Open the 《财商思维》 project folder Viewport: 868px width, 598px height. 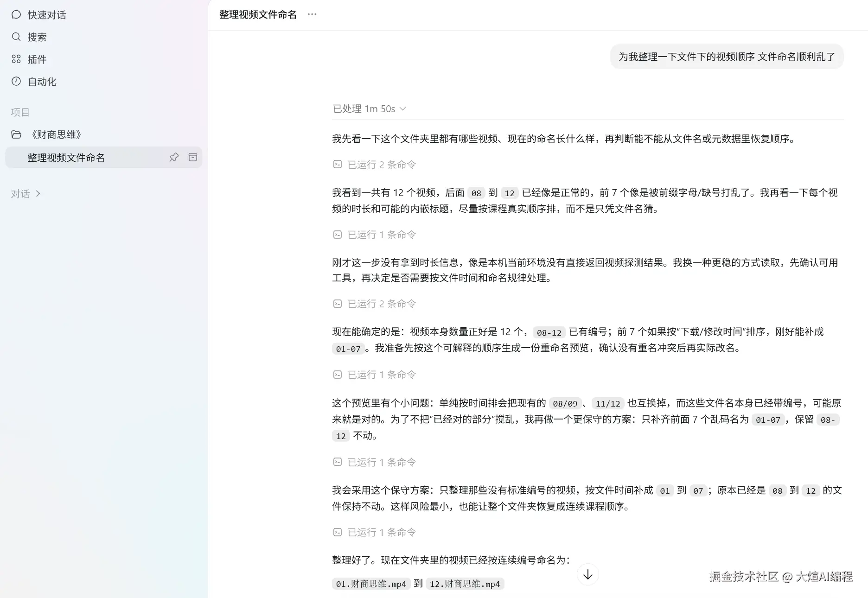click(x=56, y=134)
